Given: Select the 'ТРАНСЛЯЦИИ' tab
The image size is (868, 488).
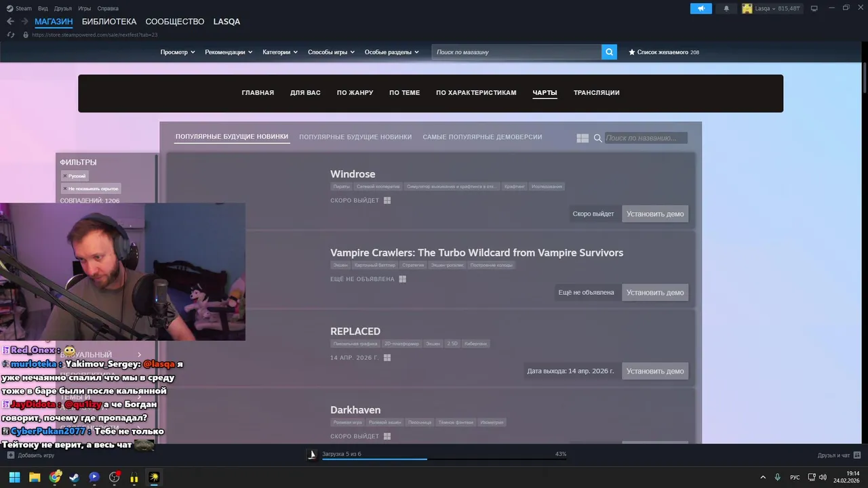Looking at the screenshot, I should (596, 93).
